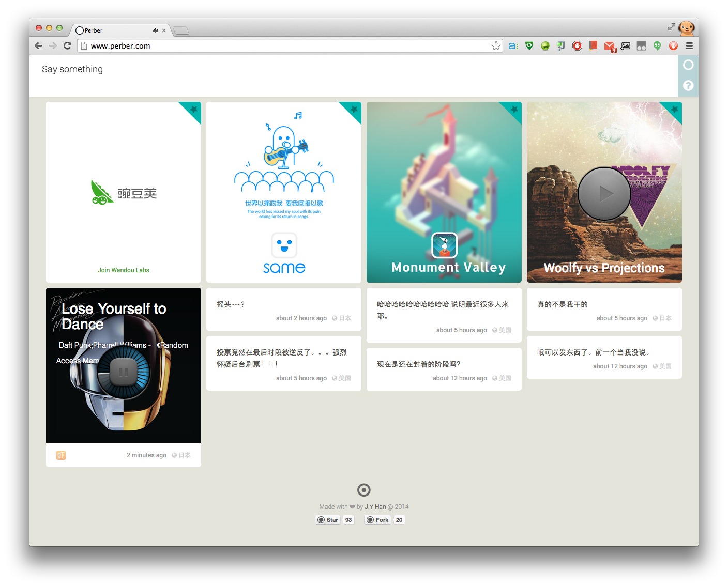Open the 'same' app card

[x=284, y=192]
